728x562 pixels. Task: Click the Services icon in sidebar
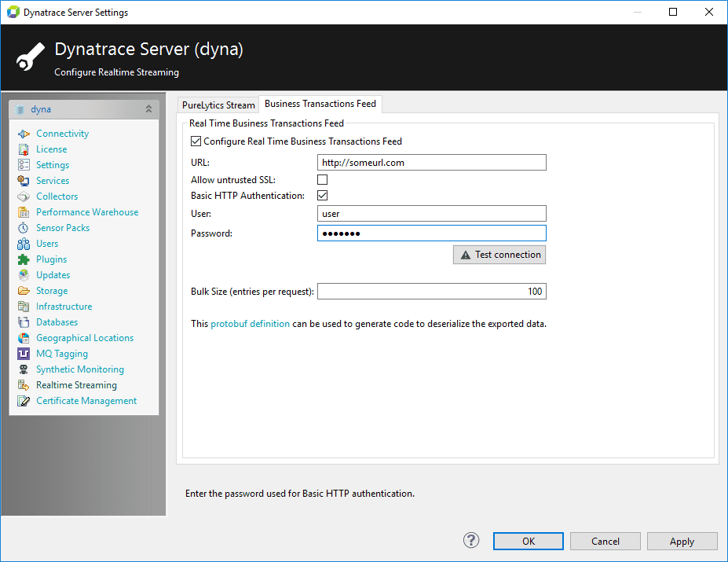tap(24, 181)
